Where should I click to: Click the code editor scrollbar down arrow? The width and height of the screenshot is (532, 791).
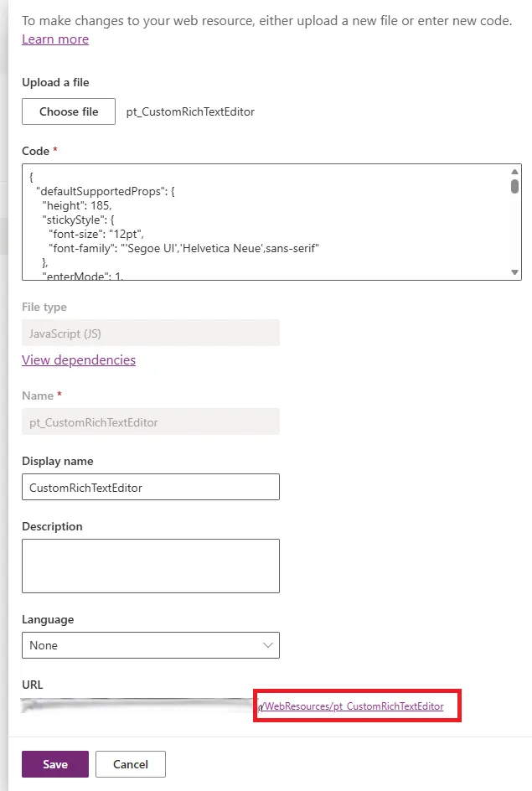pyautogui.click(x=514, y=271)
